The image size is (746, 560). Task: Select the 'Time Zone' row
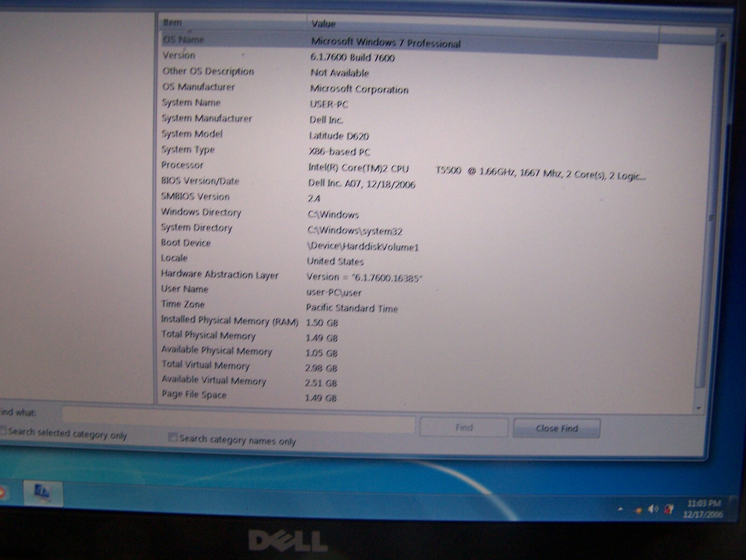[183, 304]
